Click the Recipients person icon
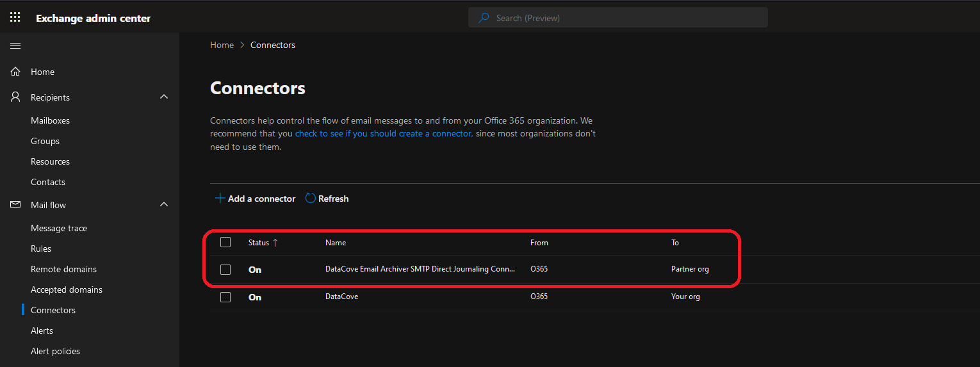Image resolution: width=980 pixels, height=367 pixels. (16, 97)
